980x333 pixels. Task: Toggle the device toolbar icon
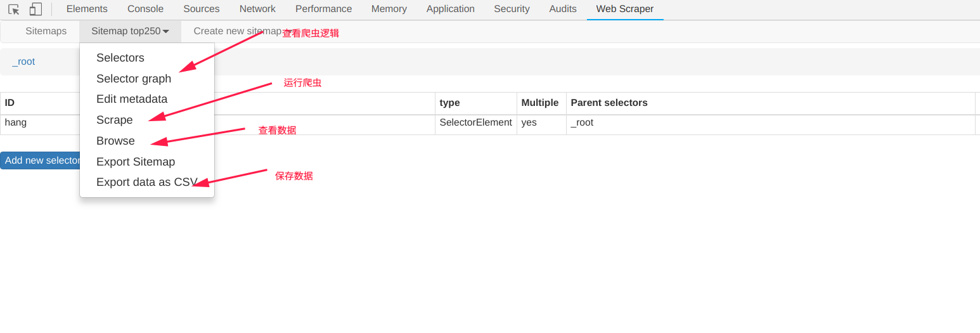pos(35,10)
